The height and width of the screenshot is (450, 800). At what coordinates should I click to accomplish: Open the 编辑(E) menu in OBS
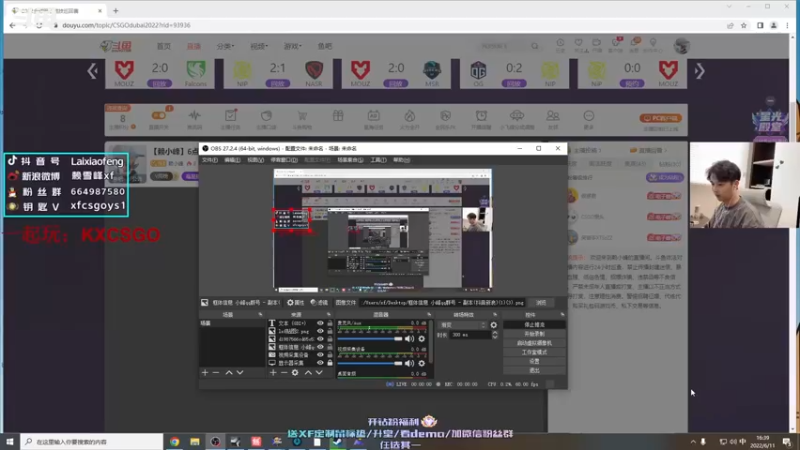pos(233,160)
